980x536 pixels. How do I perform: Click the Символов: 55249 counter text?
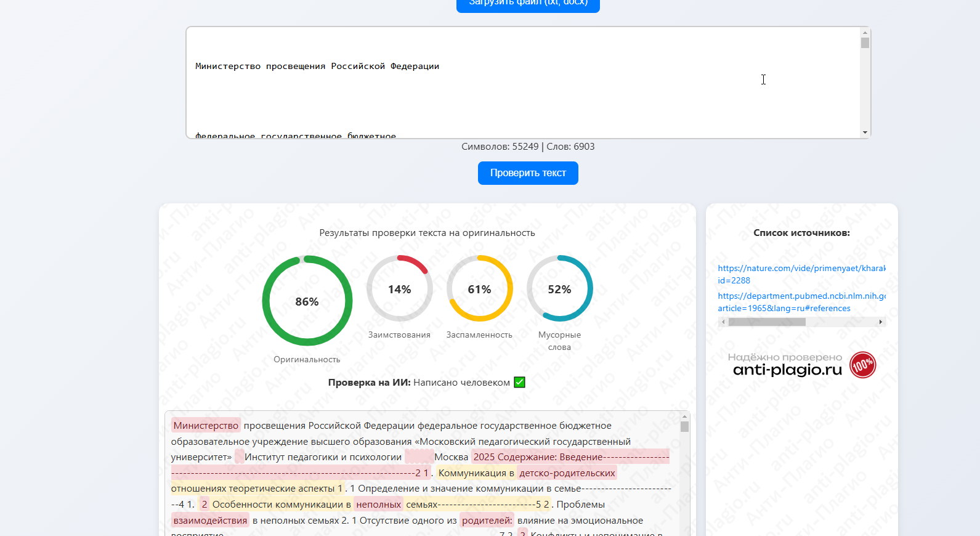click(x=500, y=147)
